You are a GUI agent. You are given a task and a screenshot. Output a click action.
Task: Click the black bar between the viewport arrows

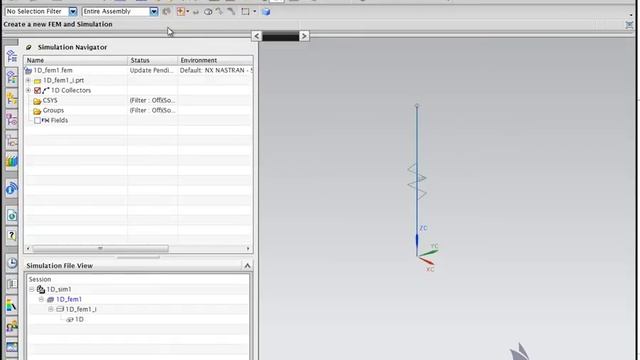(280, 36)
